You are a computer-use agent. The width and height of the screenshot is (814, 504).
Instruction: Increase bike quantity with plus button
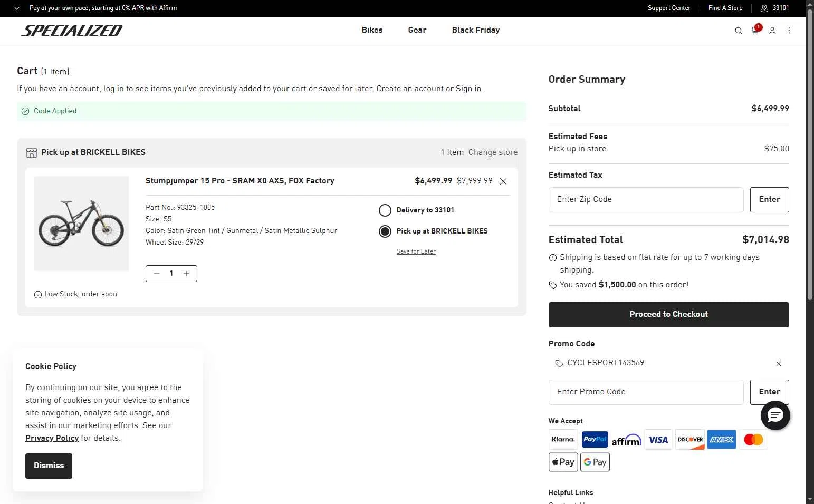click(186, 274)
